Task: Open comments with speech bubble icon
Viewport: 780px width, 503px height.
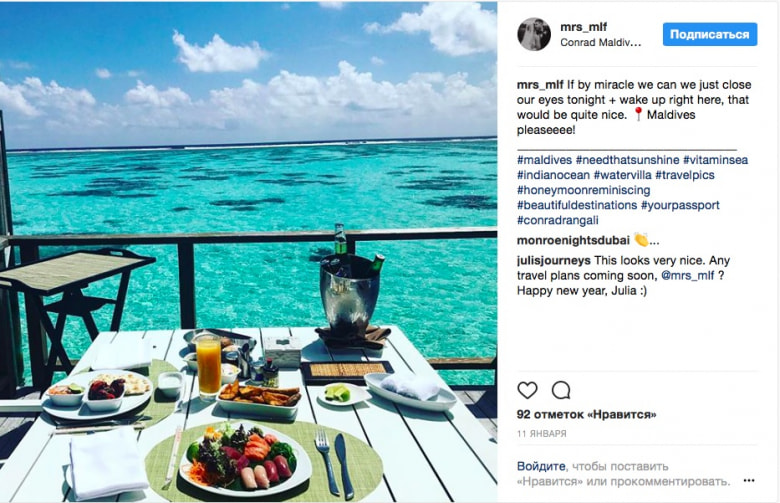Action: pos(561,390)
